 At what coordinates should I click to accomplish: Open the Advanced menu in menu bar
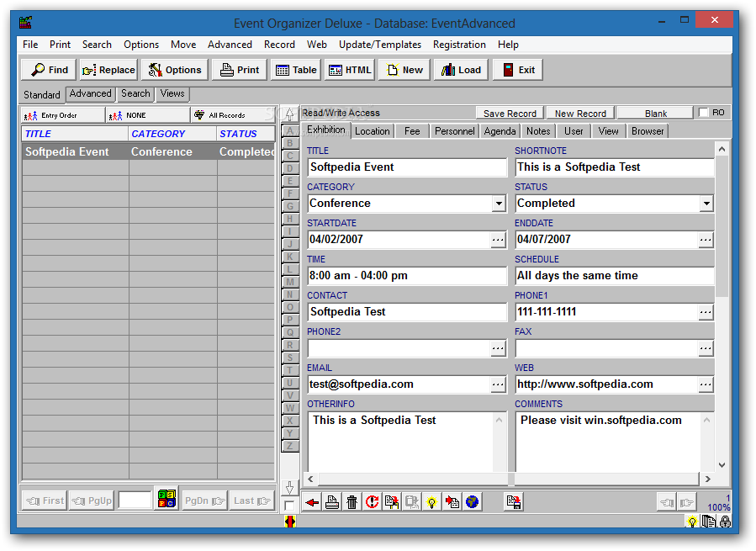(x=230, y=45)
